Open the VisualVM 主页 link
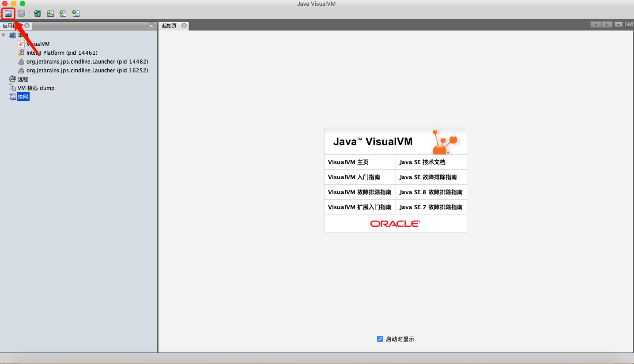This screenshot has height=364, width=634. click(x=348, y=162)
